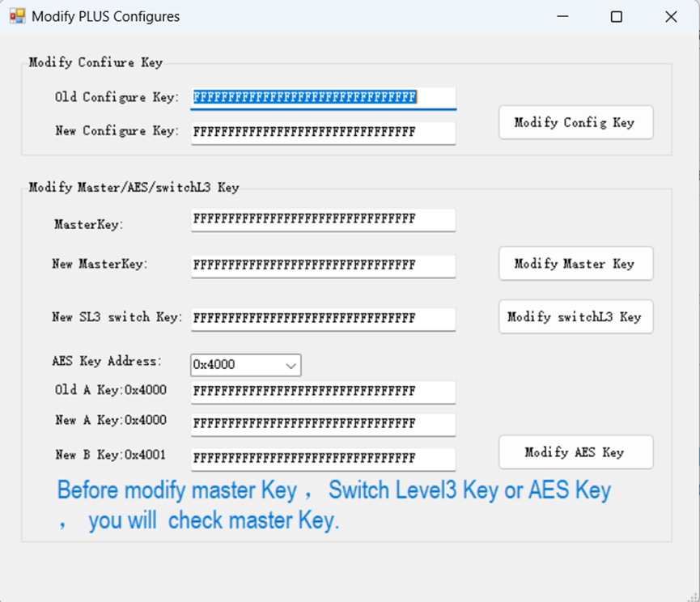Image resolution: width=700 pixels, height=602 pixels.
Task: Click the Old A Key:0x4000 field
Action: click(323, 392)
